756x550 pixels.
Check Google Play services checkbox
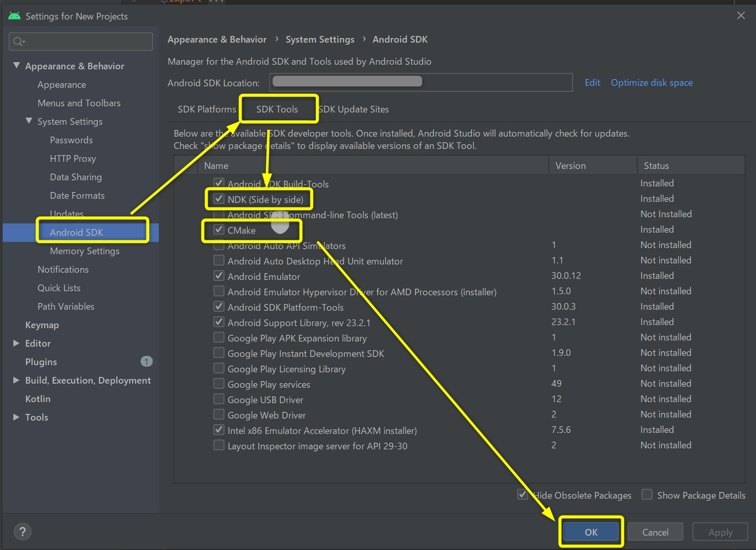pyautogui.click(x=219, y=384)
